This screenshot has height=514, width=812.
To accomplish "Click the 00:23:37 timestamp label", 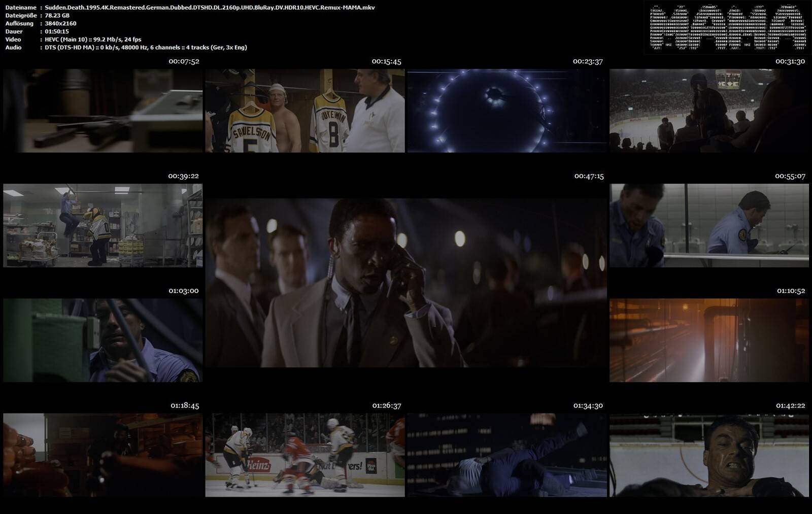I will point(588,61).
